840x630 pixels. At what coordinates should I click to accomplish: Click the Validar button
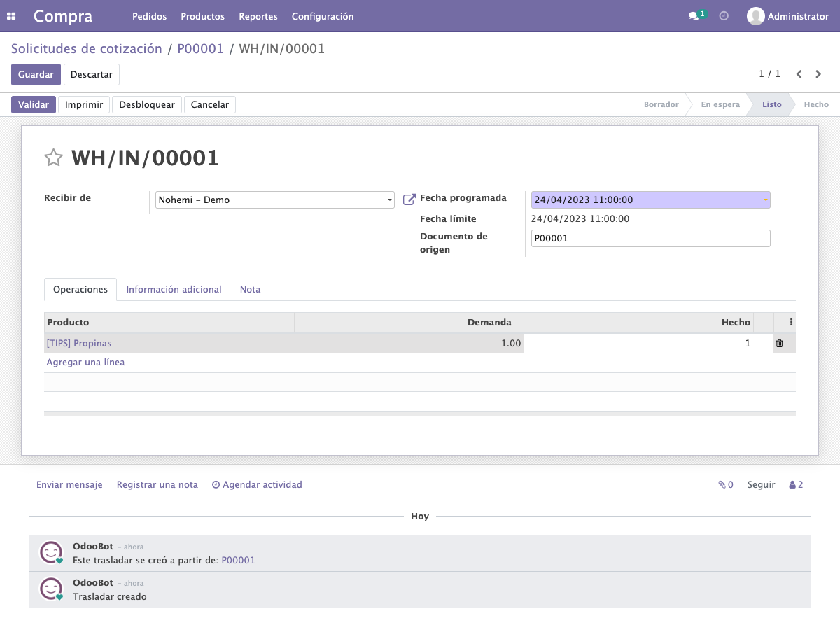(34, 104)
